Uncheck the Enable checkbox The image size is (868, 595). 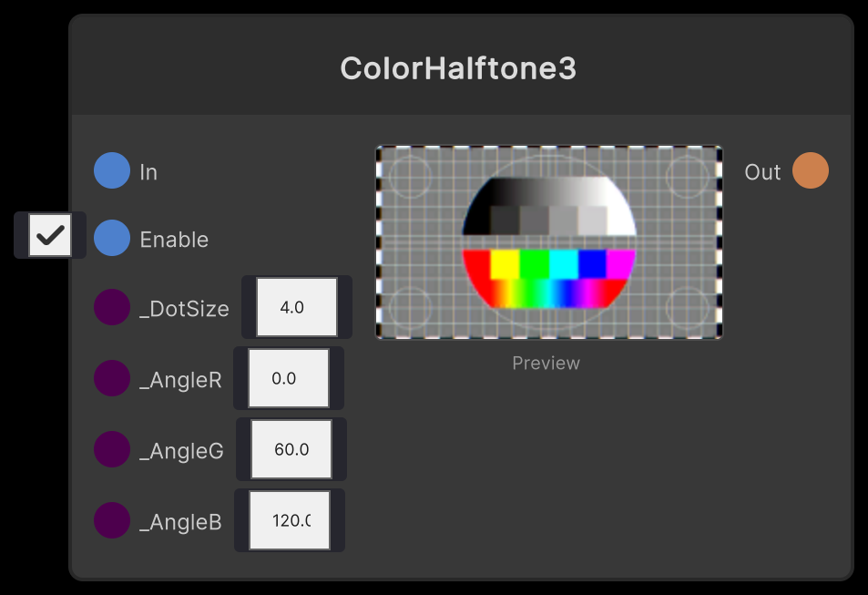coord(50,236)
